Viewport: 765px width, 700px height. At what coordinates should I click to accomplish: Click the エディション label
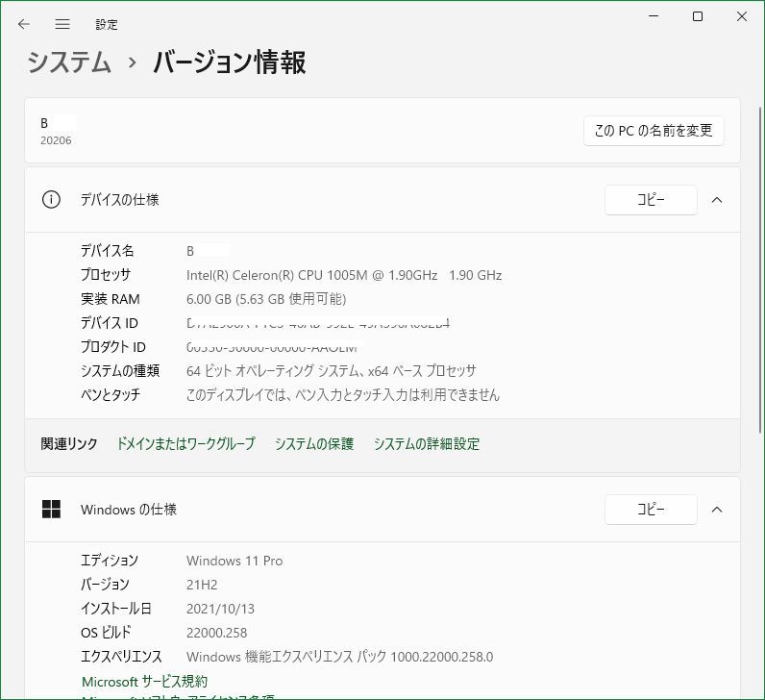pyautogui.click(x=110, y=561)
